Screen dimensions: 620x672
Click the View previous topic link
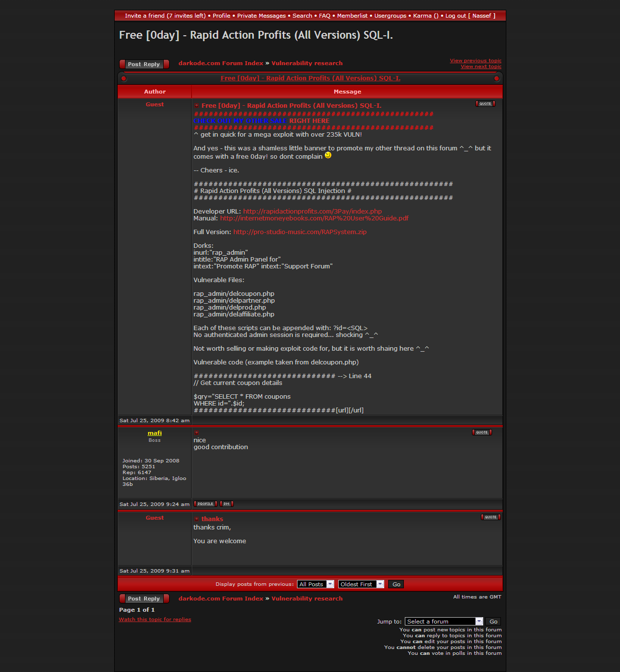[475, 61]
